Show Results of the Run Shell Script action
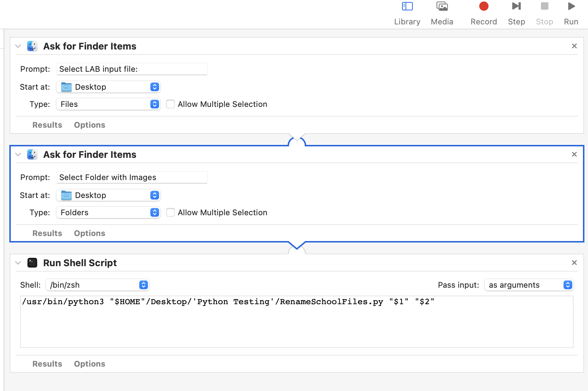The height and width of the screenshot is (391, 588). click(47, 364)
